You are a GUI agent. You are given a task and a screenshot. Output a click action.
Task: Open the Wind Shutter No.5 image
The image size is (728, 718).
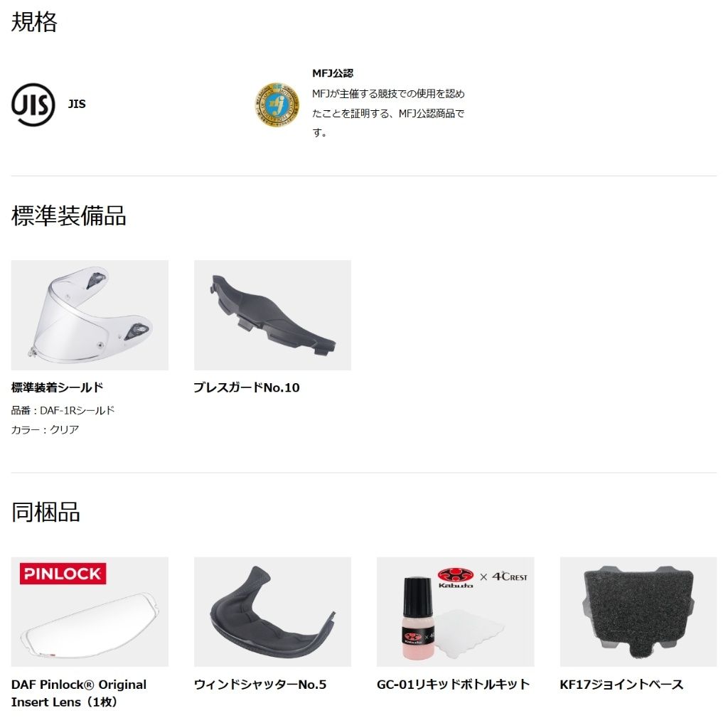point(272,612)
